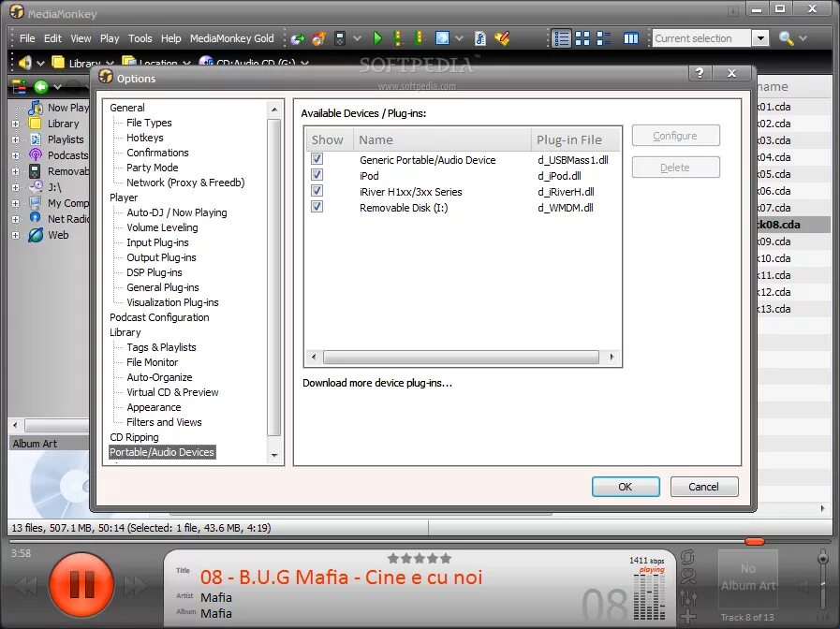Open the Tools menu
This screenshot has height=629, width=840.
click(x=140, y=38)
